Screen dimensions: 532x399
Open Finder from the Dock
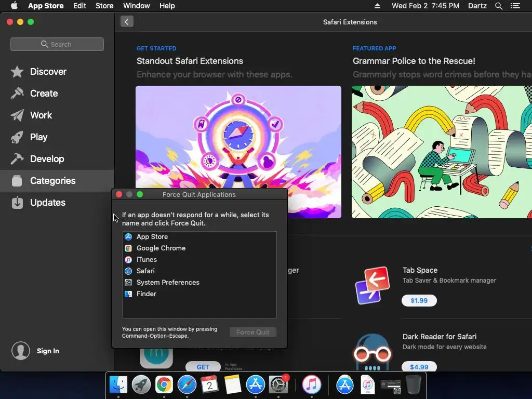tap(118, 385)
